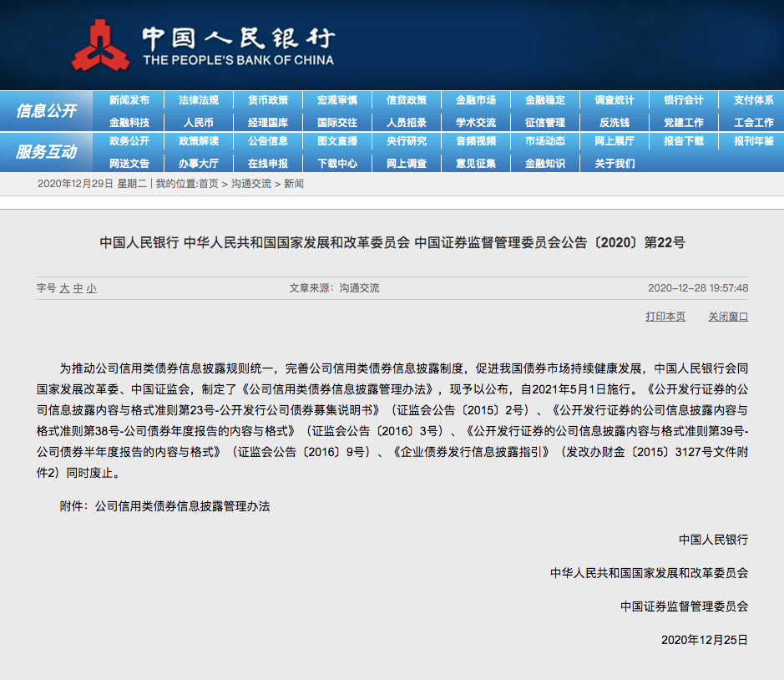Open the 下载中心 page
Image resolution: width=784 pixels, height=680 pixels.
pyautogui.click(x=337, y=164)
